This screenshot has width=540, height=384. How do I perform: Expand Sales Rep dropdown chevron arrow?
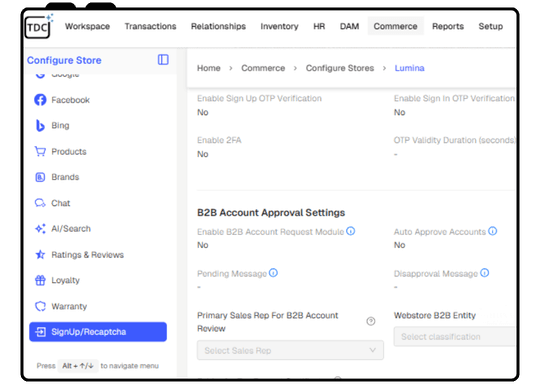coord(373,350)
